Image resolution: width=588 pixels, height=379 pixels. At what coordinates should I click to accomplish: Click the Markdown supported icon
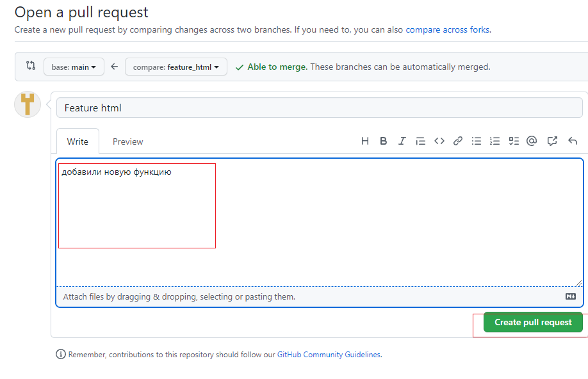[570, 296]
